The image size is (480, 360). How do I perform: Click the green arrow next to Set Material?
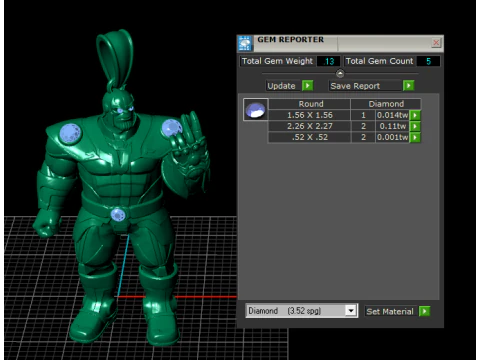424,311
